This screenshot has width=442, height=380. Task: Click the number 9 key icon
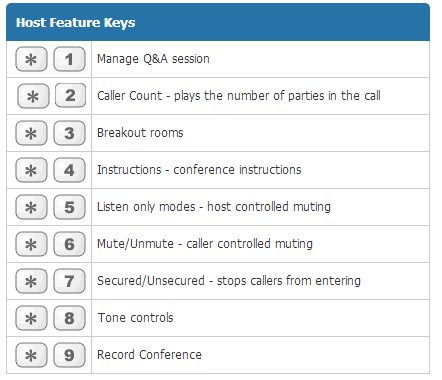point(69,355)
